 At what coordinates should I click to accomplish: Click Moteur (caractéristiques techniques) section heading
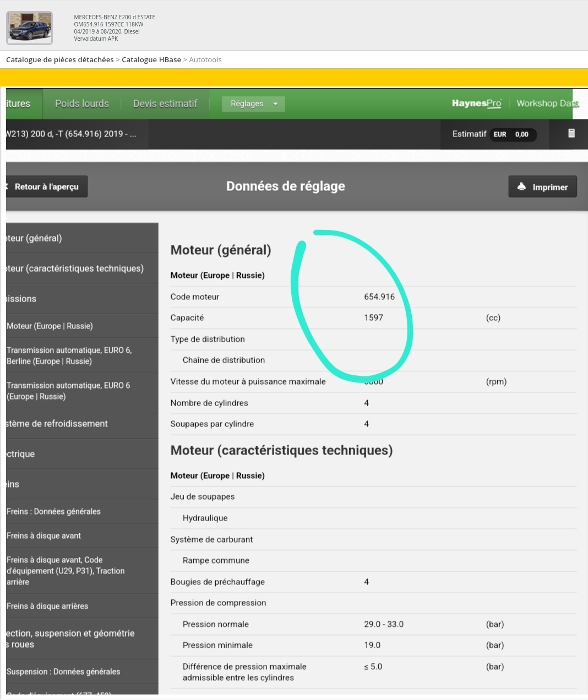pos(282,450)
